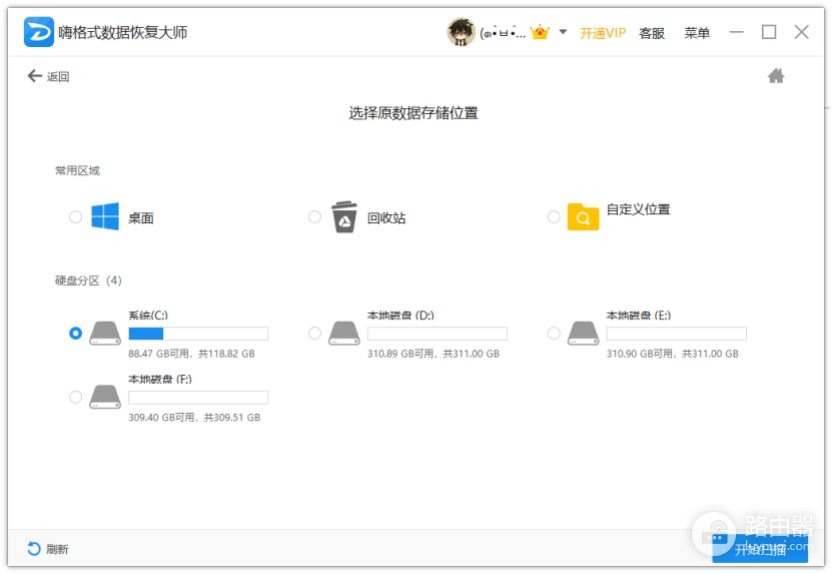Click the E: drive usage bar

(x=677, y=333)
